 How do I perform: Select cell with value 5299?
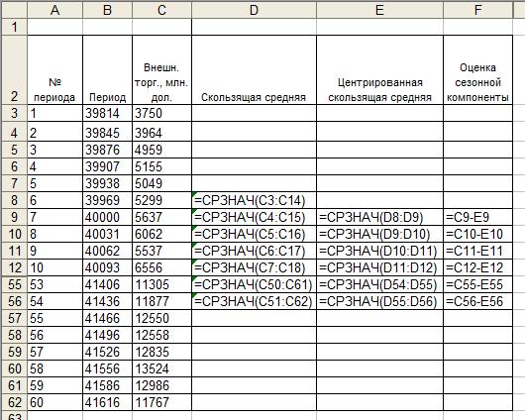point(161,200)
